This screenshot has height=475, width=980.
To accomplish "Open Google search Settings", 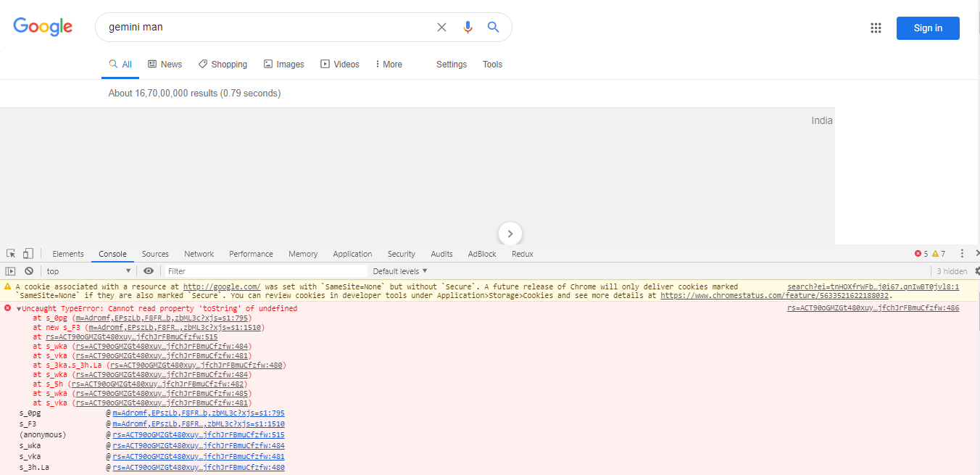I will 452,65.
